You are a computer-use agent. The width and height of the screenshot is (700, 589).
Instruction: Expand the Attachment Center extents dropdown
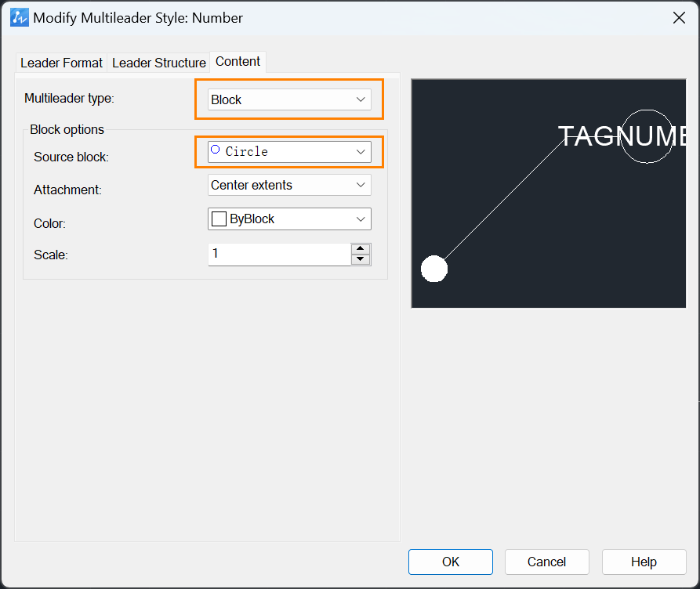289,185
